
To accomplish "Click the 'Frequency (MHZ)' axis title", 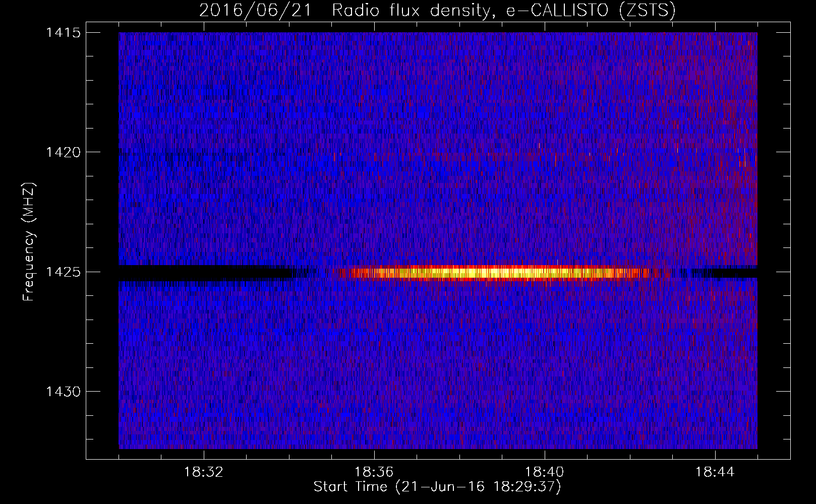I will click(x=29, y=242).
